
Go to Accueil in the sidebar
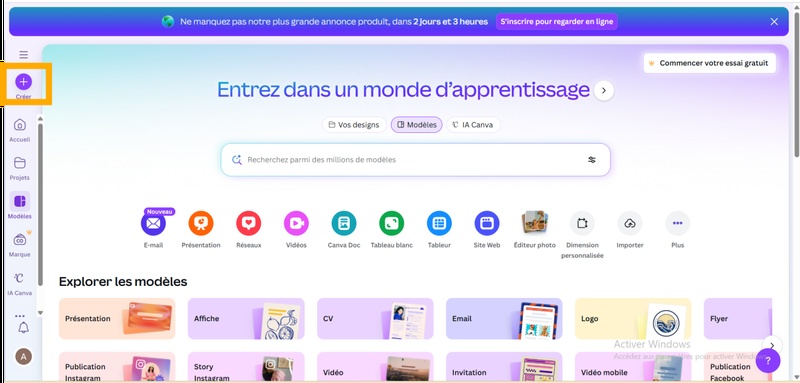click(x=20, y=130)
